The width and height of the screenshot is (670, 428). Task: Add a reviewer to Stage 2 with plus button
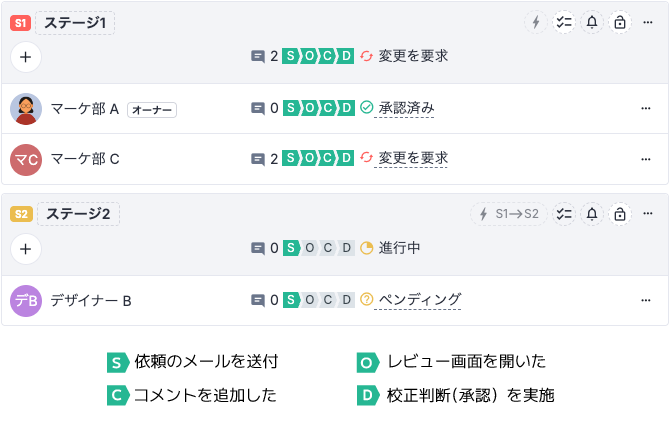tap(26, 249)
